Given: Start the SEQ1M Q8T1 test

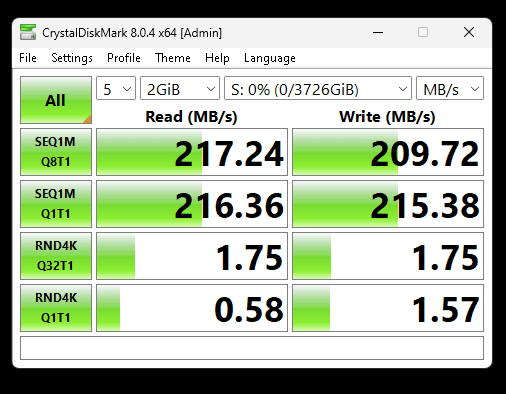Looking at the screenshot, I should [56, 152].
